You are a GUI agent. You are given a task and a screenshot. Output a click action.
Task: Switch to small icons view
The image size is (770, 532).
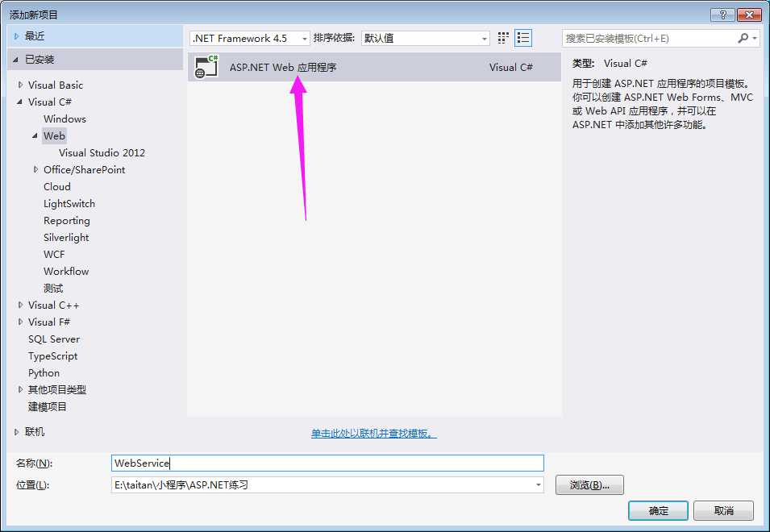pyautogui.click(x=503, y=38)
